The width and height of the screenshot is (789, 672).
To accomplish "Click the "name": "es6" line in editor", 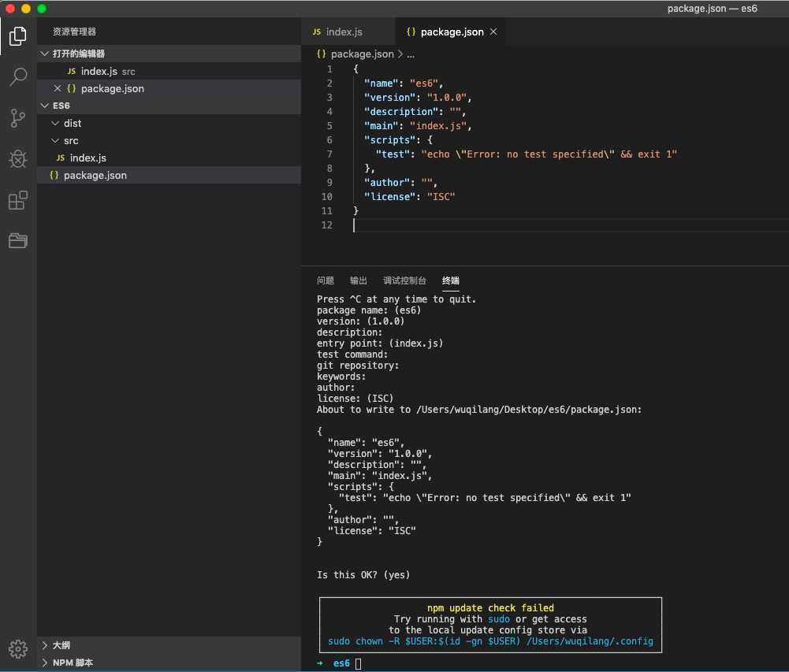I will (404, 84).
